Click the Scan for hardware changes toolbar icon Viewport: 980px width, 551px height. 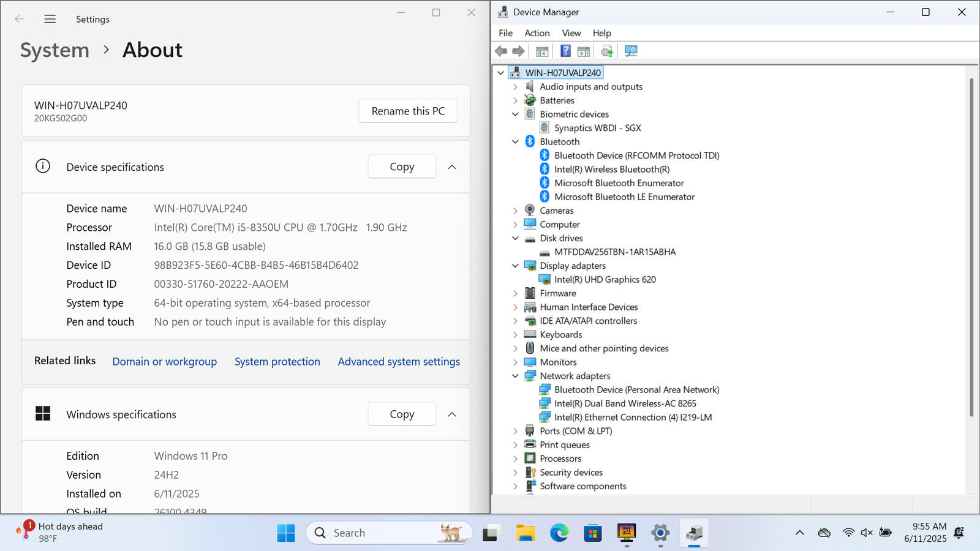tap(631, 51)
